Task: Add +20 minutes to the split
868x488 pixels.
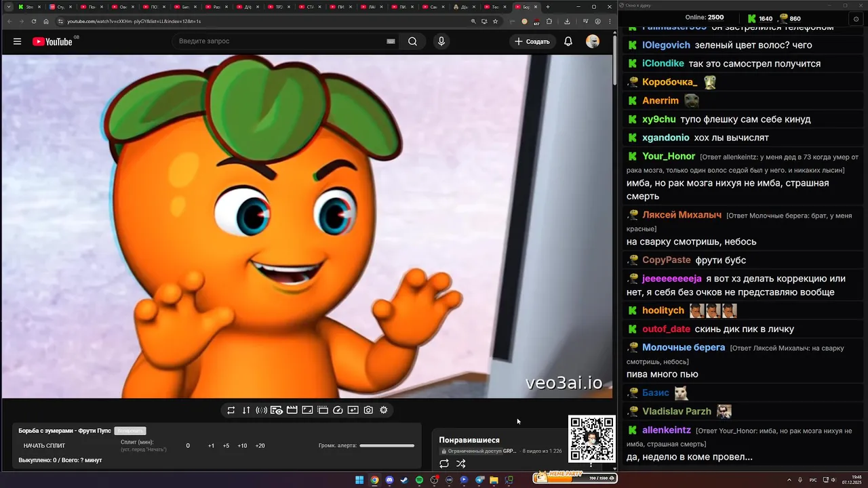Action: point(260,446)
